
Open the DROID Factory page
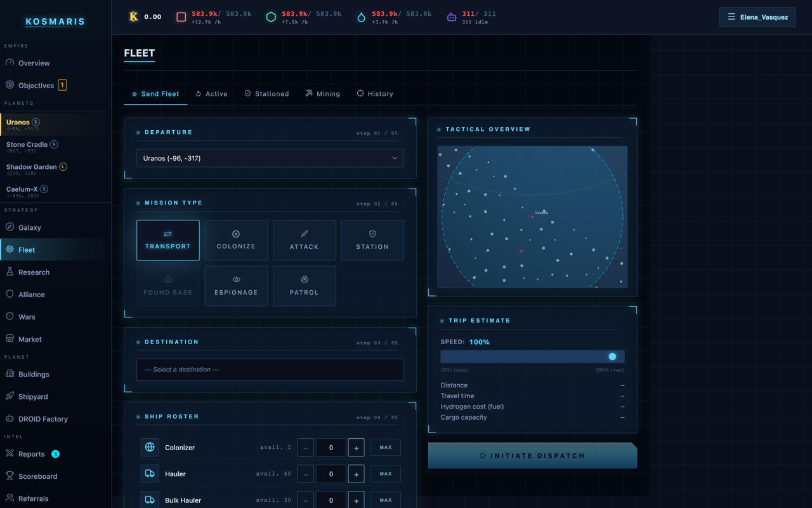[56, 419]
